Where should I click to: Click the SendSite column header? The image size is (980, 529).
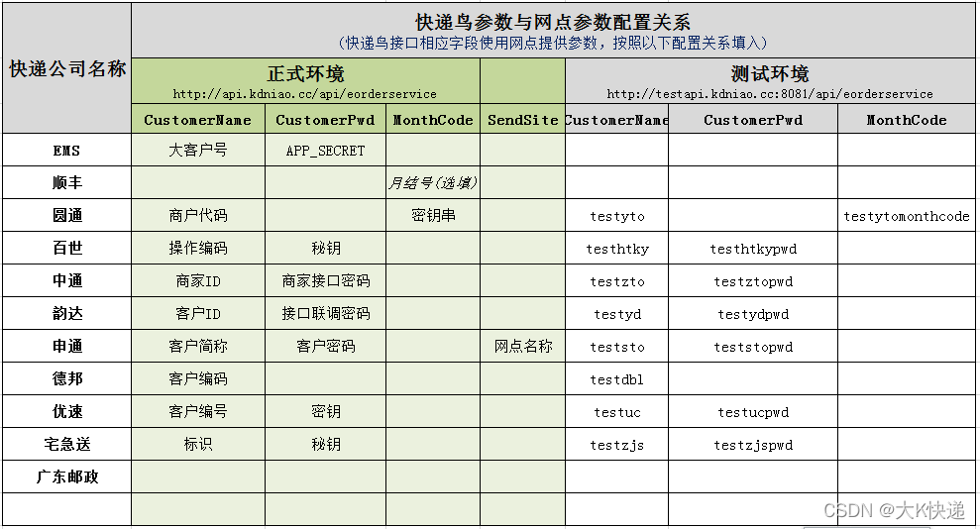tap(523, 119)
